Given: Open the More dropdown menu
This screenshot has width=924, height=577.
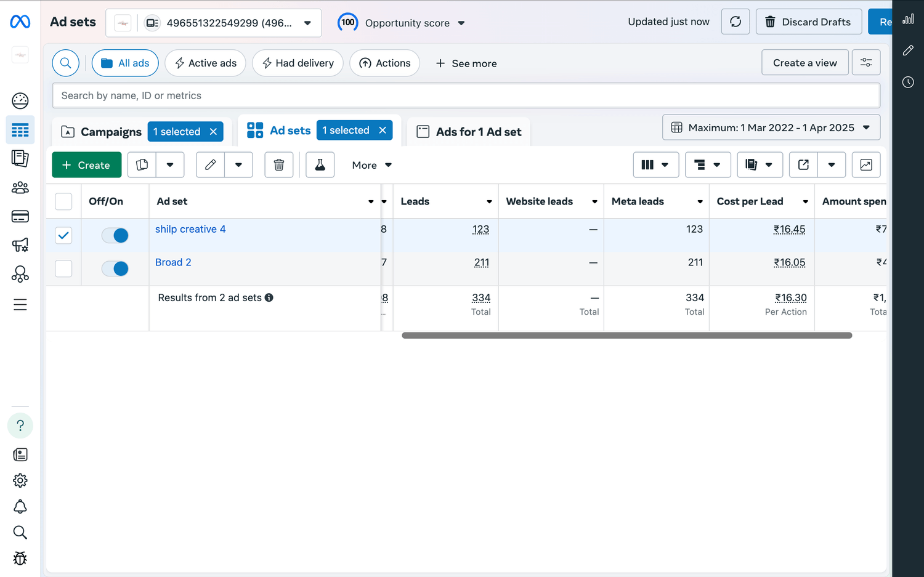Looking at the screenshot, I should pyautogui.click(x=371, y=165).
